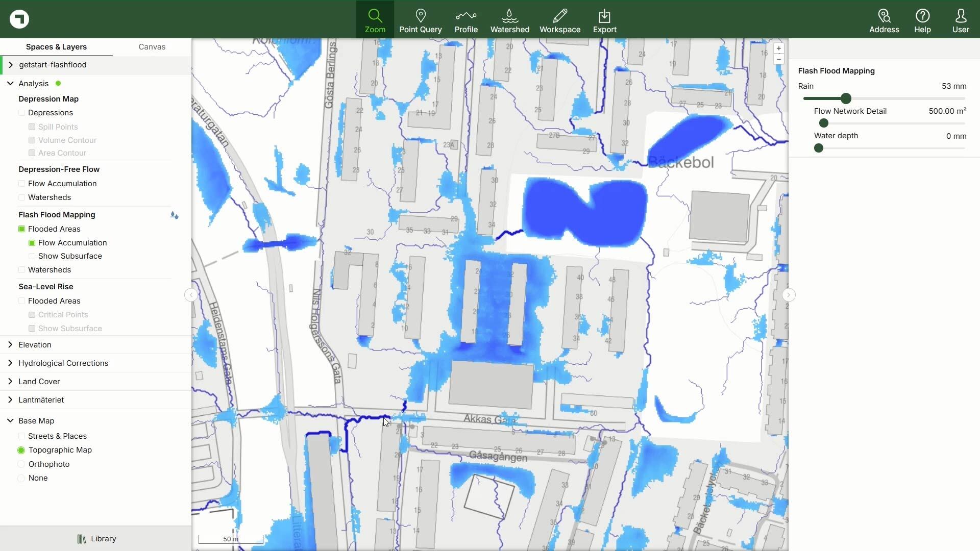
Task: Collapse the left panel arrow
Action: (x=191, y=295)
